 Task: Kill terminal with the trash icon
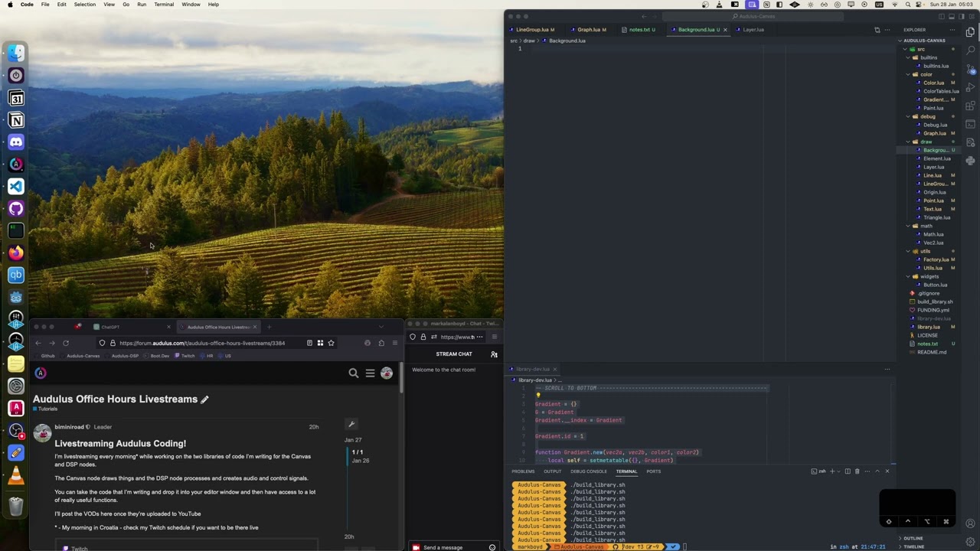coord(857,471)
